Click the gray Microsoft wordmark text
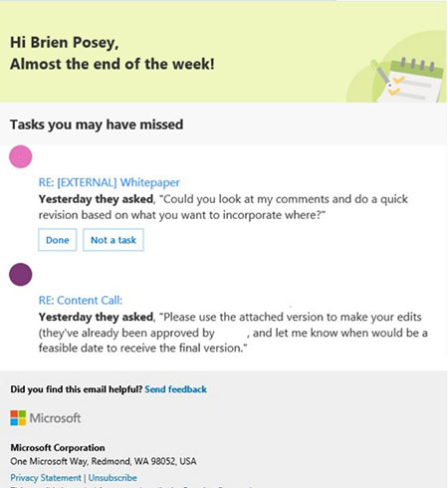The height and width of the screenshot is (488, 448). click(x=55, y=418)
